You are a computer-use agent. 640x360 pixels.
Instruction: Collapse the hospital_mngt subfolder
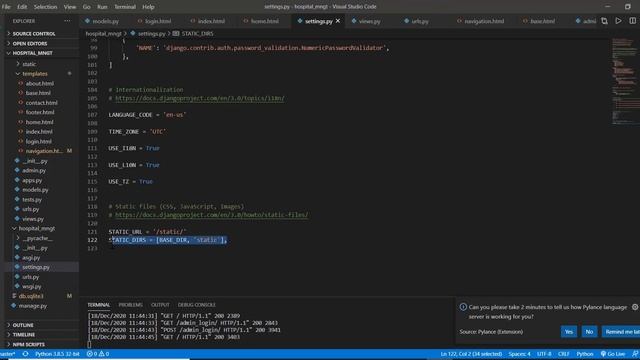coord(37,229)
